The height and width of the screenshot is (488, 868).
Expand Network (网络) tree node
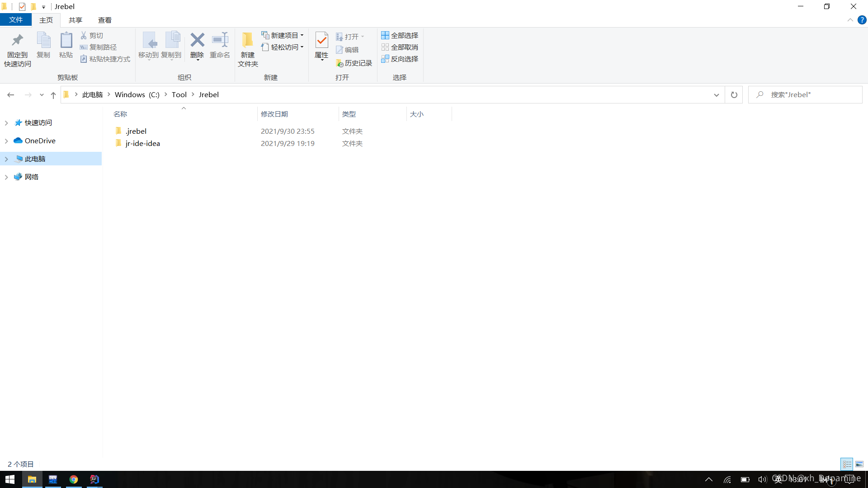pos(6,177)
